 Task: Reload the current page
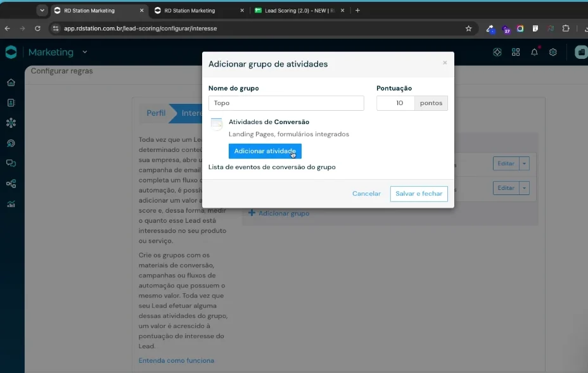[37, 28]
